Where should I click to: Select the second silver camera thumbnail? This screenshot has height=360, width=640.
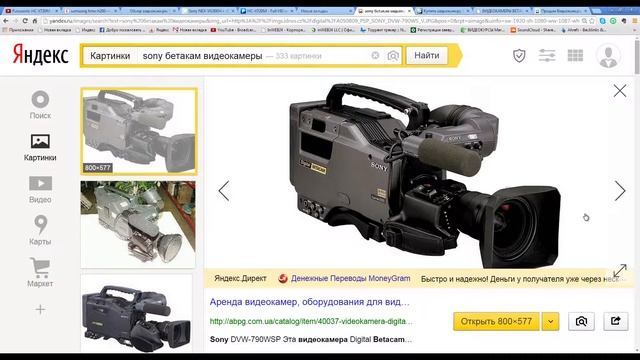[138, 224]
